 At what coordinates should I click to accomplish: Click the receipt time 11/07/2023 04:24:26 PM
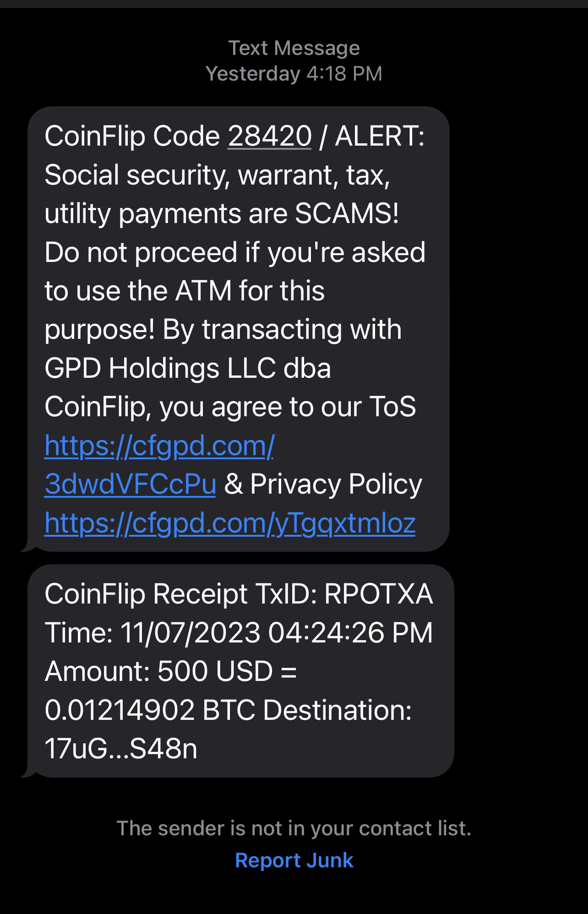277,633
